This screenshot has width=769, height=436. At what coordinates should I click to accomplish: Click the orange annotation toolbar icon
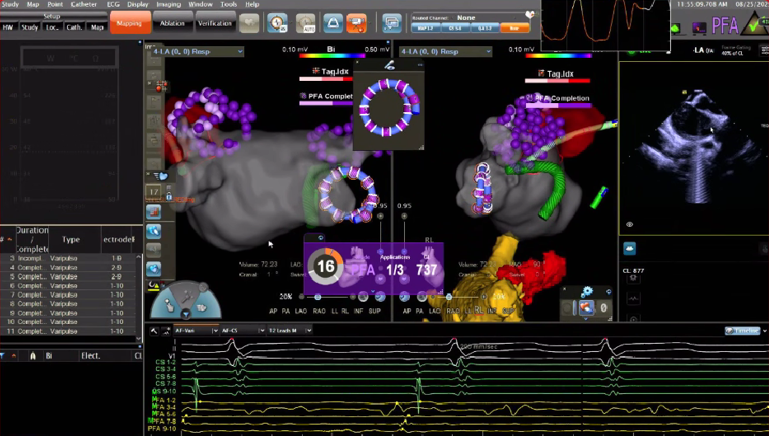click(x=356, y=23)
